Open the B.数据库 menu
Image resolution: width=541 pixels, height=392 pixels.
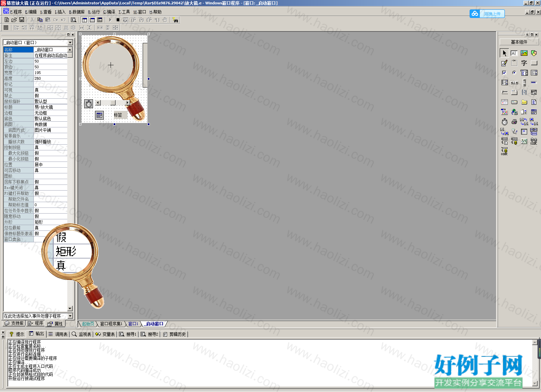click(x=77, y=12)
